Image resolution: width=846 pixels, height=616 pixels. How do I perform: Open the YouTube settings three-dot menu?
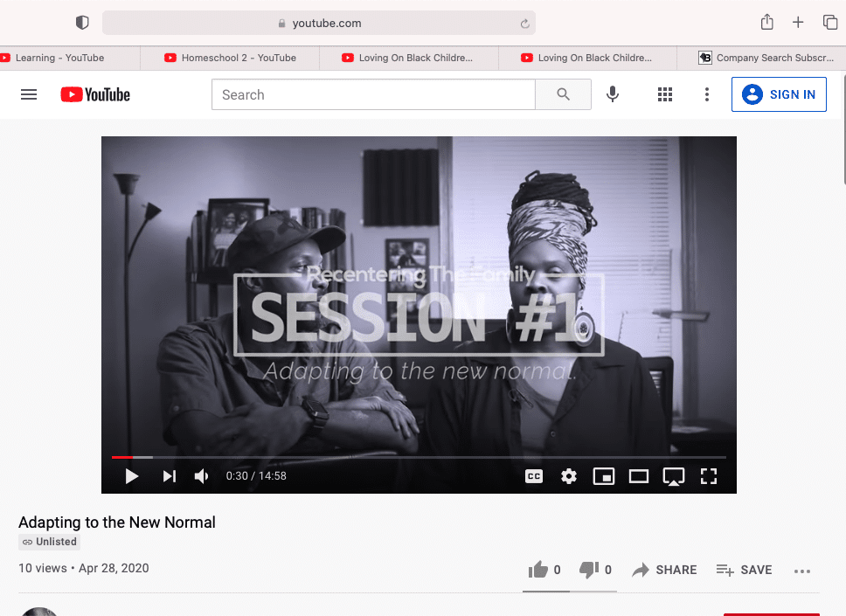coord(707,94)
